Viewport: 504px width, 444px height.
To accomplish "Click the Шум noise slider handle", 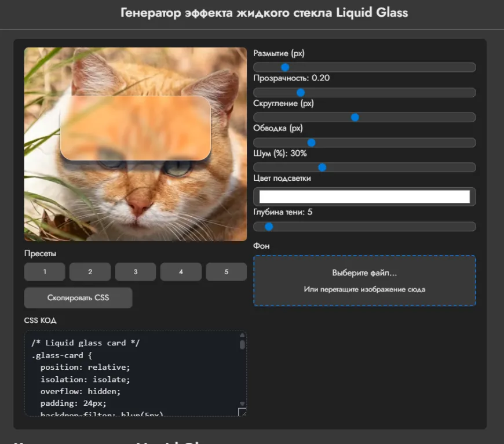I will [x=322, y=168].
